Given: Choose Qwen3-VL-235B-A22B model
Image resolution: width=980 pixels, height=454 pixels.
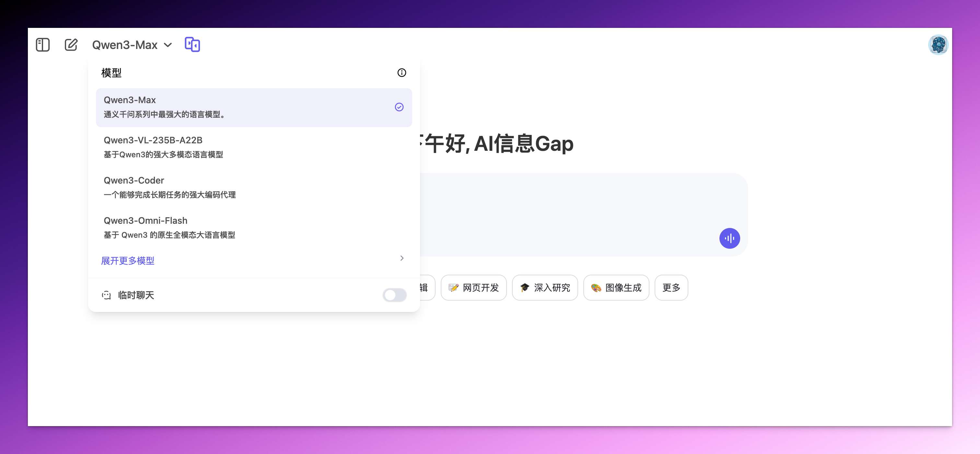Looking at the screenshot, I should [254, 147].
